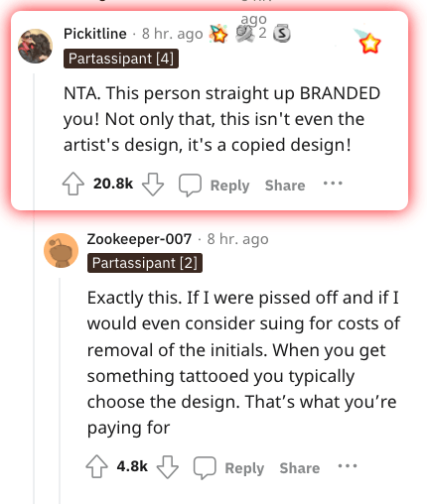The width and height of the screenshot is (427, 504).
Task: Upvote Pickitline's comment
Action: 73,184
